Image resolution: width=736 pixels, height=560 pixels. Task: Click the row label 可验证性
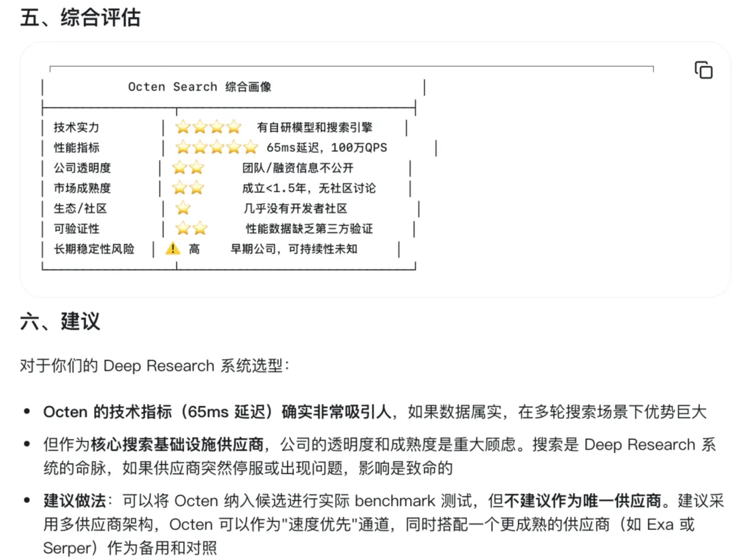76,228
